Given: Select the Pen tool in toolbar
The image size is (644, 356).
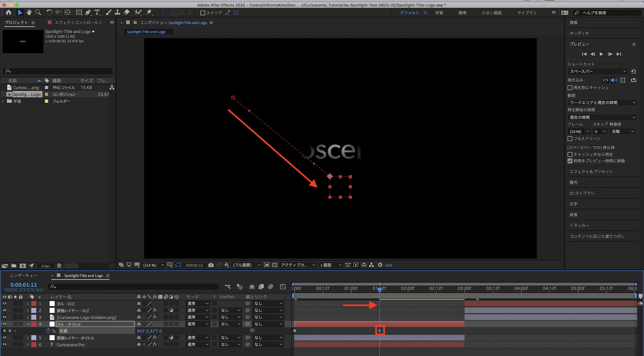Looking at the screenshot, I should [88, 13].
